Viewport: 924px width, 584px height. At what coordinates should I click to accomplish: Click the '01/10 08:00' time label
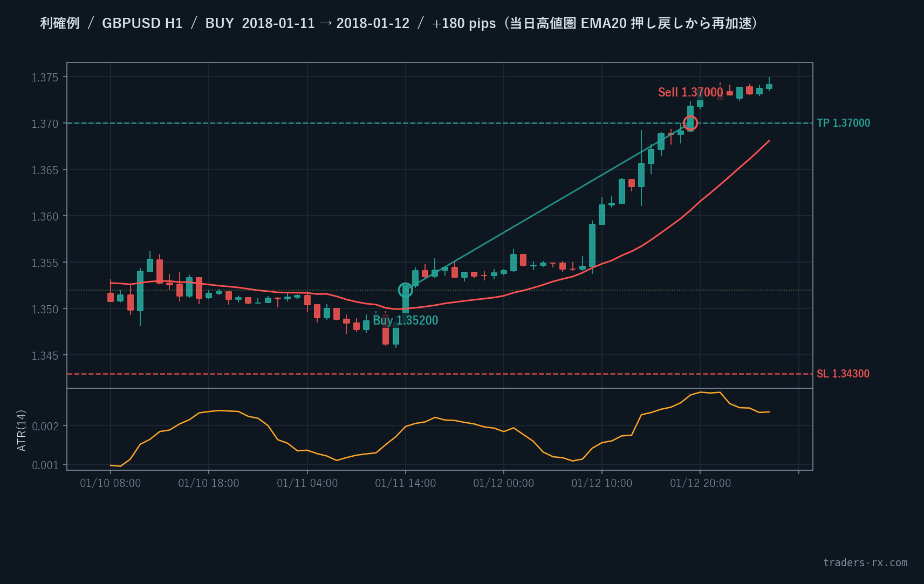(111, 483)
